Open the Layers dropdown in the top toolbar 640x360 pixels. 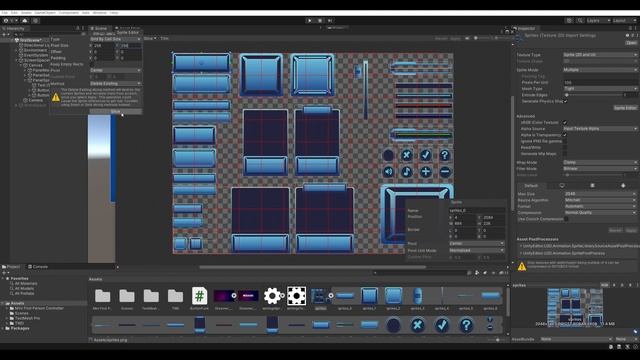(x=598, y=20)
